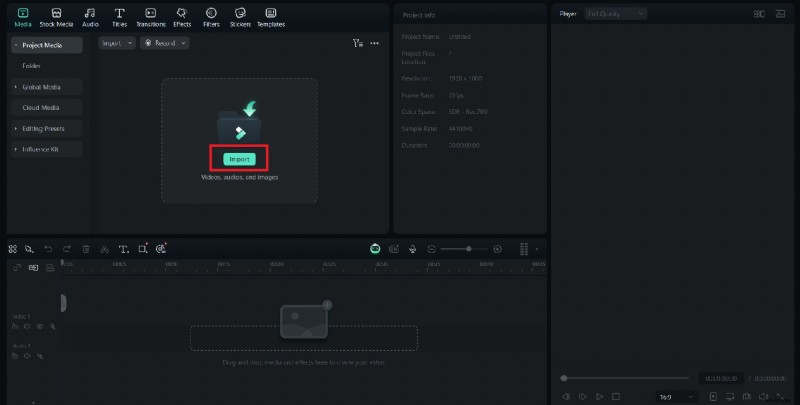Viewport: 800px width, 405px height.
Task: Click the timeline zoom-in plus icon
Action: (498, 248)
